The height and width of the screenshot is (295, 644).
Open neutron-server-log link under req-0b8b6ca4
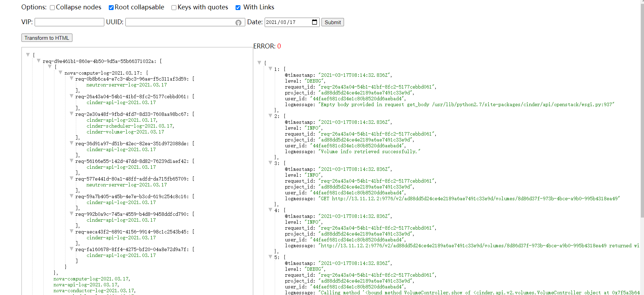point(126,85)
